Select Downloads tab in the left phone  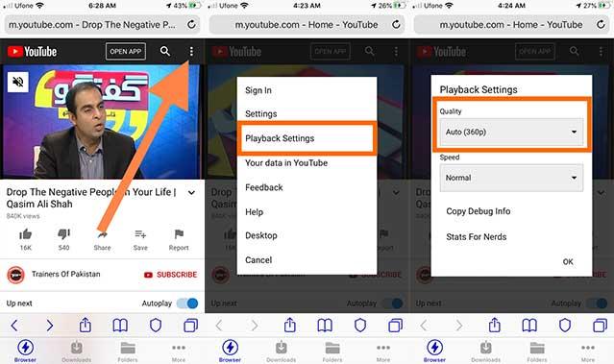pos(76,352)
